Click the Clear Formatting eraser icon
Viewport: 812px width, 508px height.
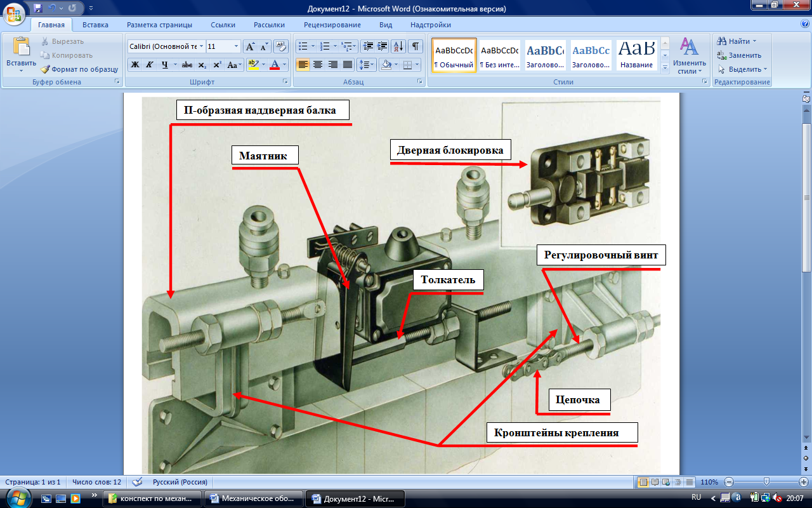click(282, 46)
